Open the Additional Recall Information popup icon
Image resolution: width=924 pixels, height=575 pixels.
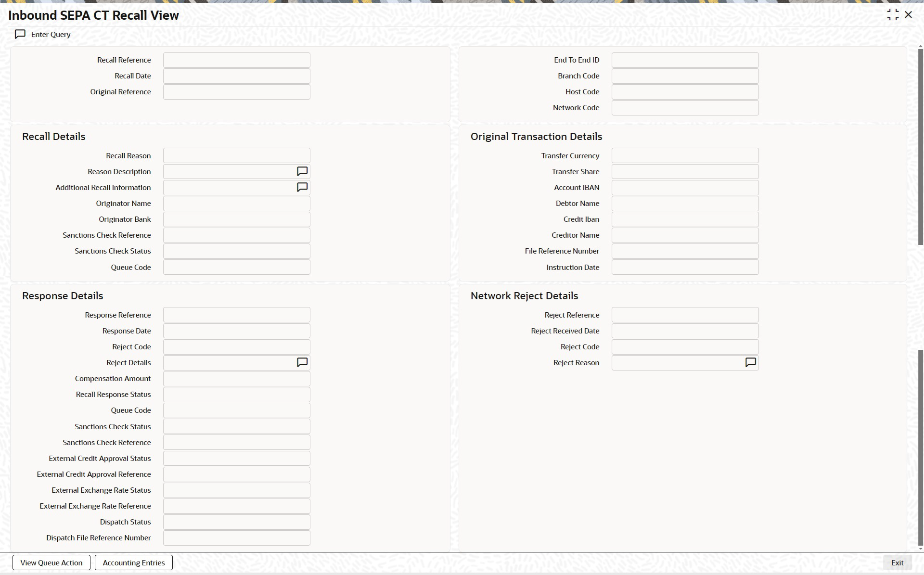302,187
